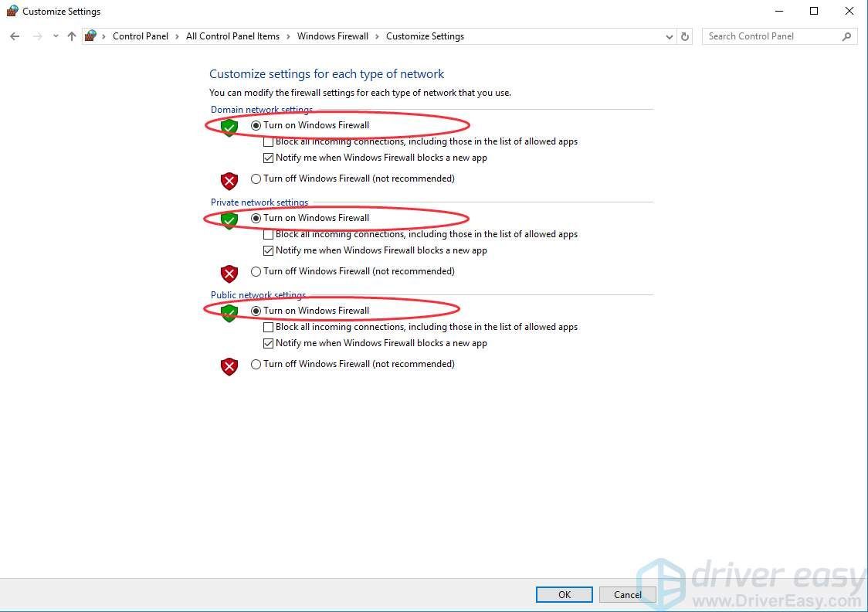
Task: Click the search magnifier icon
Action: click(846, 36)
